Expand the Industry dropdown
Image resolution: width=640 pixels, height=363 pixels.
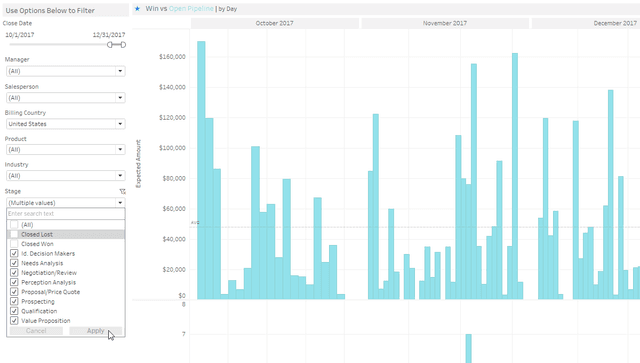[66, 176]
